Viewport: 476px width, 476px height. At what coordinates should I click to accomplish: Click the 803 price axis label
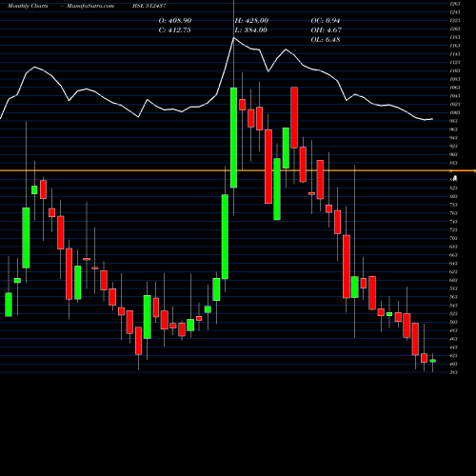(454, 196)
